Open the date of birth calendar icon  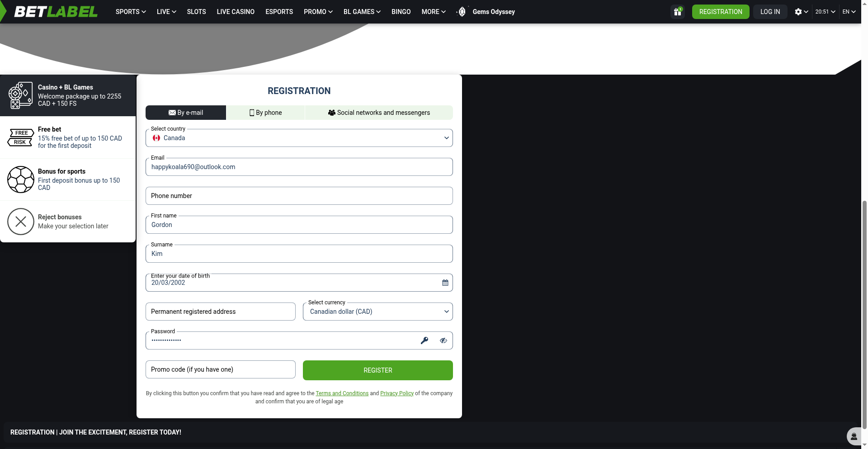445,283
